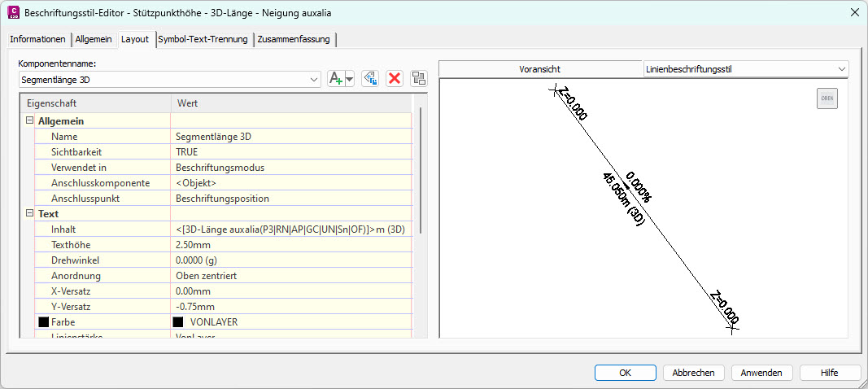Switch to the Symbol-Text-Trennung tab
Screen dimensions: 868x389
pos(204,39)
